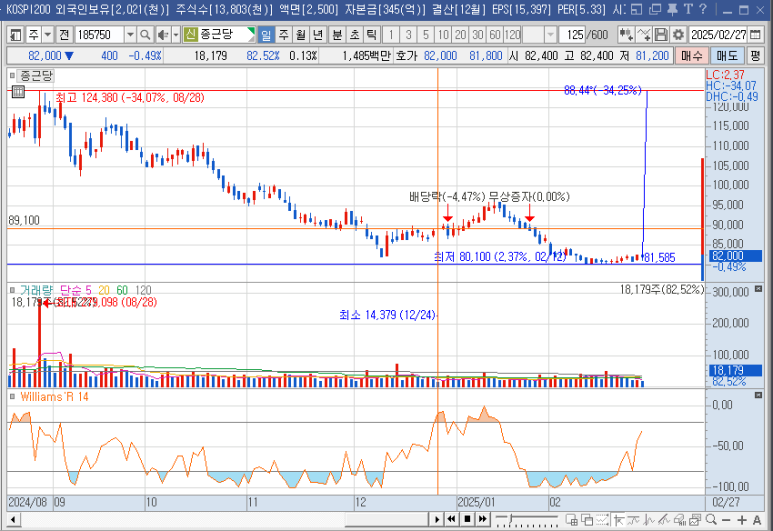Choose interval 1 button
The height and width of the screenshot is (531, 773).
click(391, 35)
